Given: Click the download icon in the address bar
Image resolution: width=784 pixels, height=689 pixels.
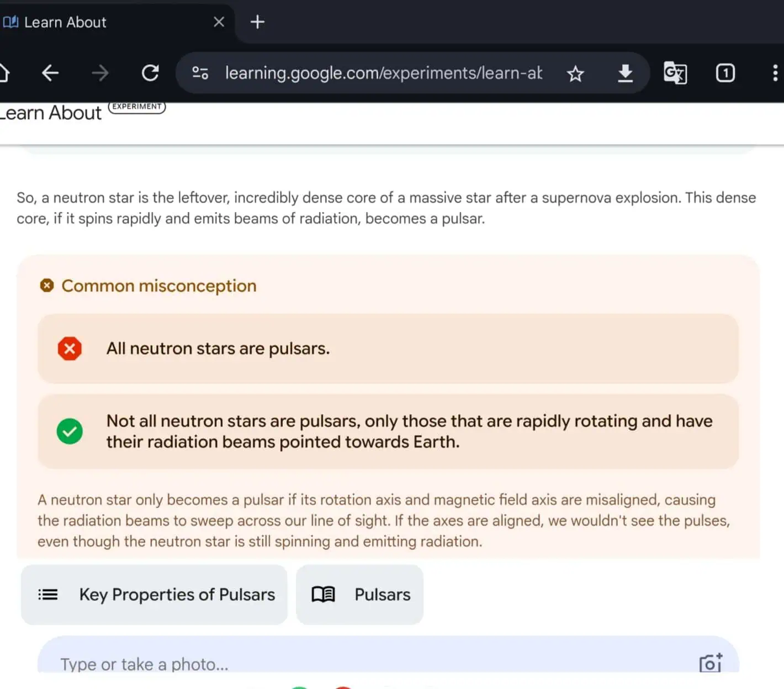Looking at the screenshot, I should (x=625, y=73).
